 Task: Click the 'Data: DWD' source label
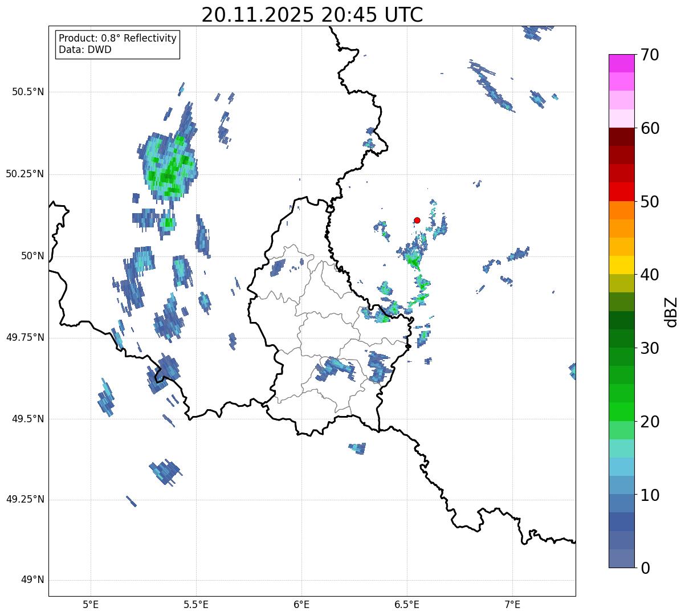pos(85,50)
